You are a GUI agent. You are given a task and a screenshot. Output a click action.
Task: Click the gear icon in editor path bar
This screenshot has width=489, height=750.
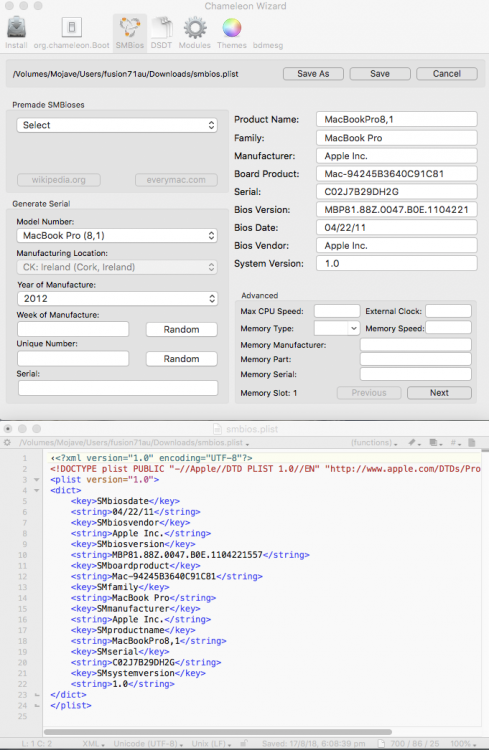pos(7,442)
